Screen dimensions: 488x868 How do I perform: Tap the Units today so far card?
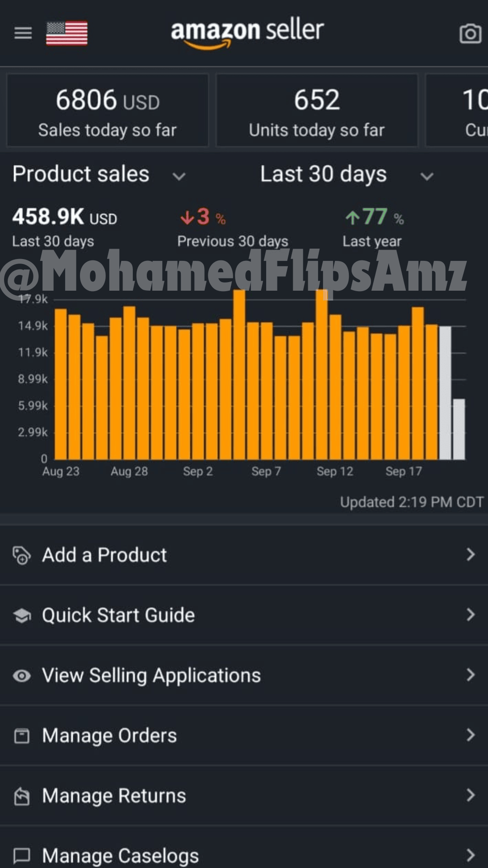tap(317, 110)
